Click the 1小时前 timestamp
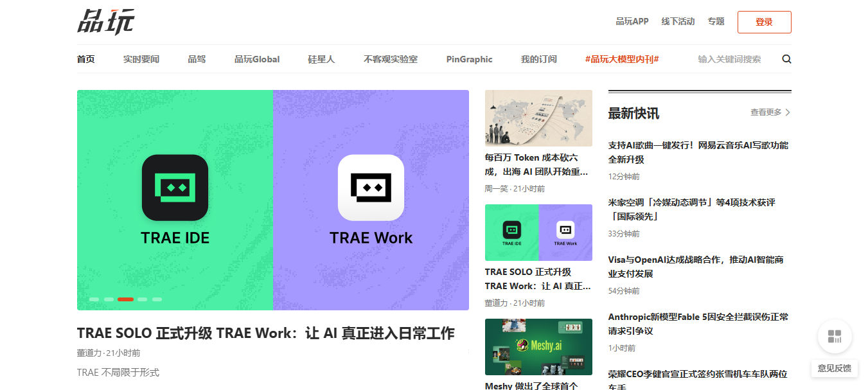The width and height of the screenshot is (868, 390). (622, 348)
